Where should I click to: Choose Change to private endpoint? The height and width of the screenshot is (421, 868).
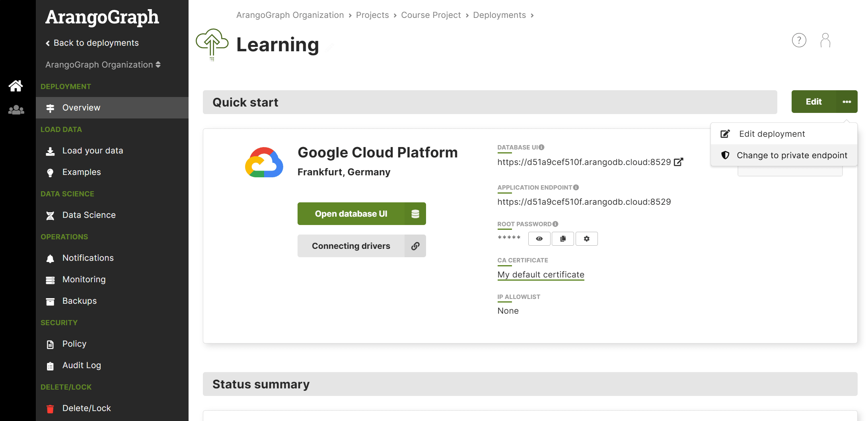[x=784, y=155]
